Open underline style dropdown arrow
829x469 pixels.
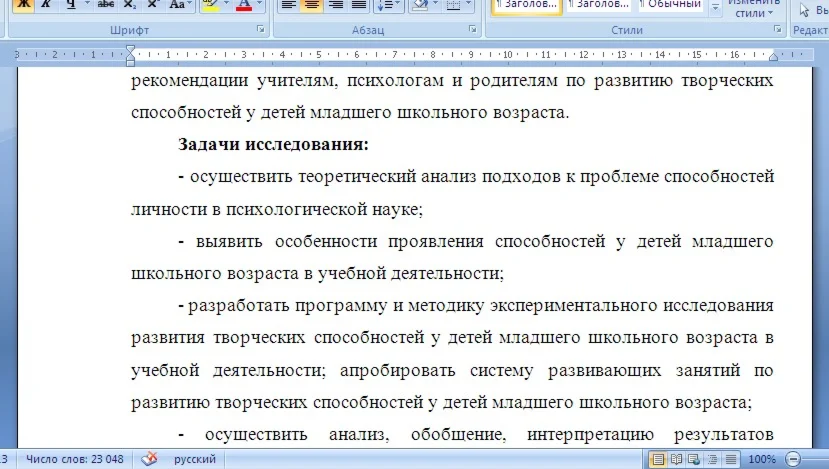[87, 4]
